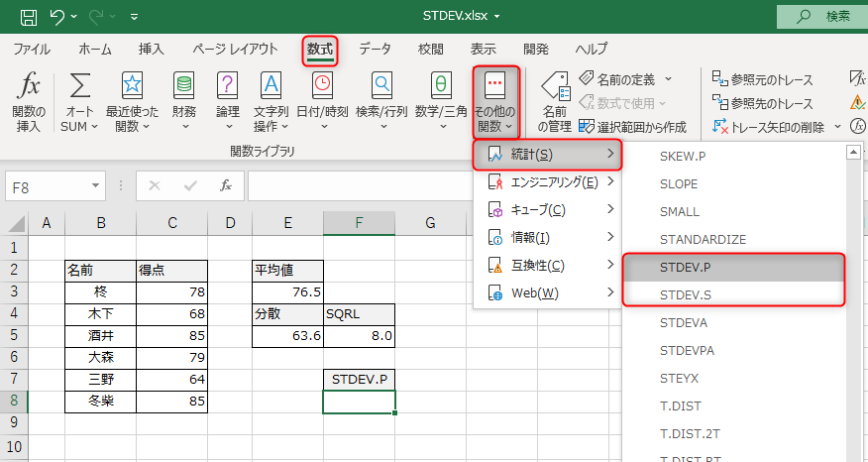This screenshot has width=868, height=462.
Task: Choose SLOPE from the function list
Action: tap(734, 184)
